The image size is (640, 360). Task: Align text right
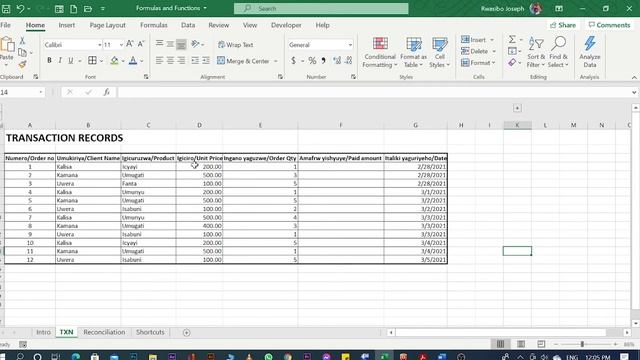pyautogui.click(x=181, y=61)
